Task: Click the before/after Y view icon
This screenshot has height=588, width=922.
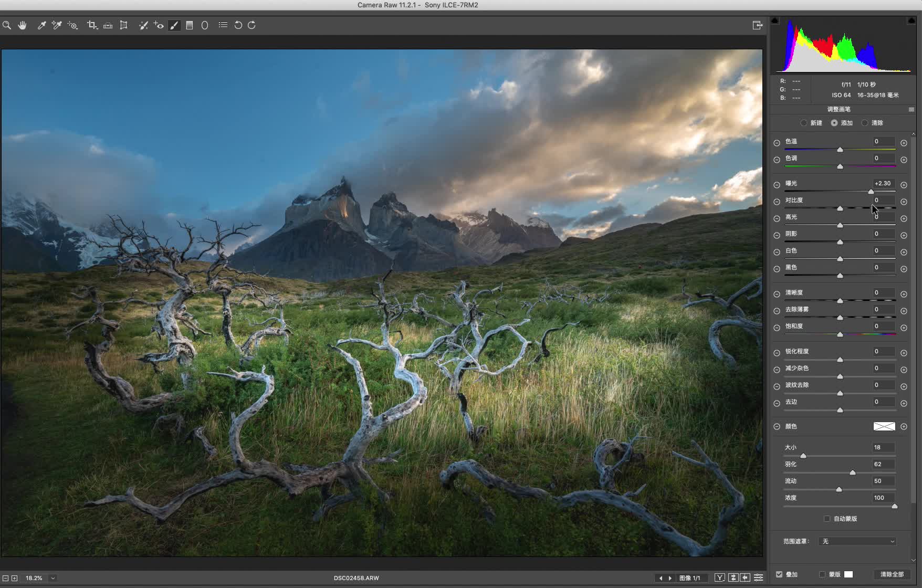Action: tap(720, 577)
